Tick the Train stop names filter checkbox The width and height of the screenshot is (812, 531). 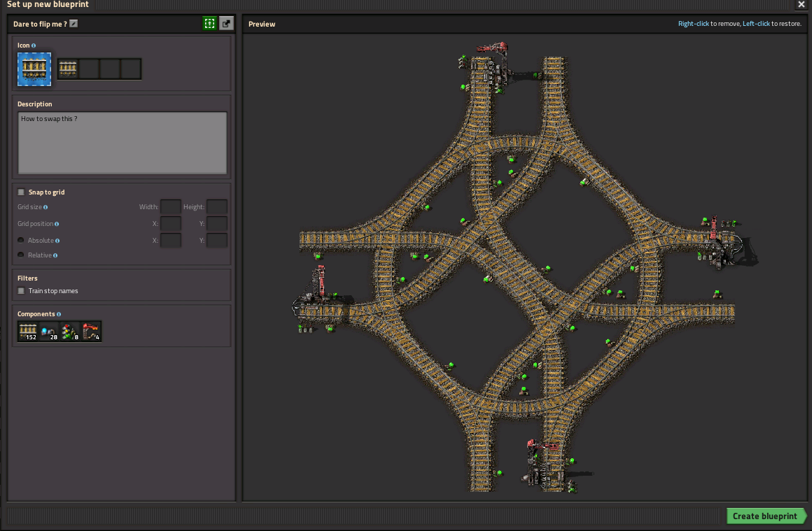click(21, 291)
